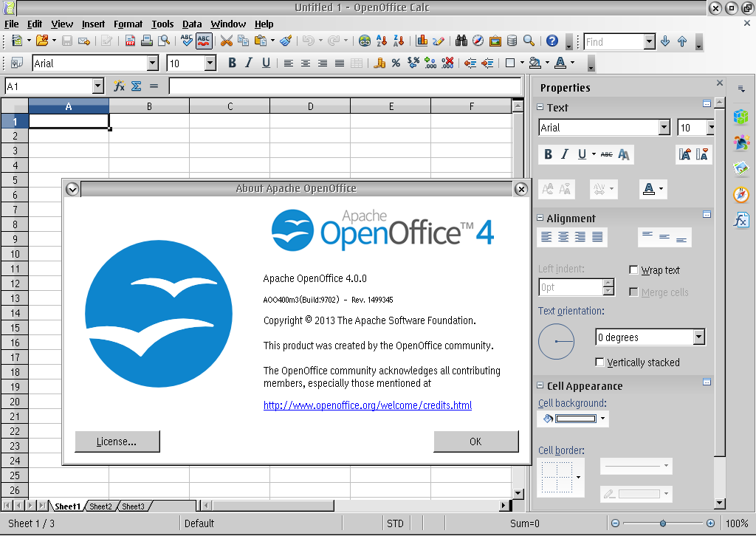Enable the Wrap text checkbox
The width and height of the screenshot is (756, 536).
[x=633, y=269]
